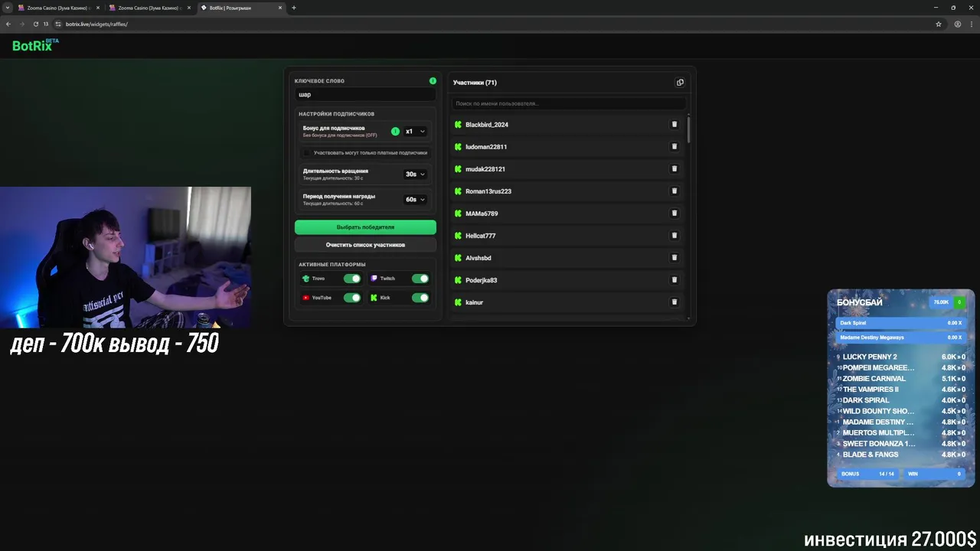
Task: Open the subscriber bonus info icon
Action: coord(395,131)
